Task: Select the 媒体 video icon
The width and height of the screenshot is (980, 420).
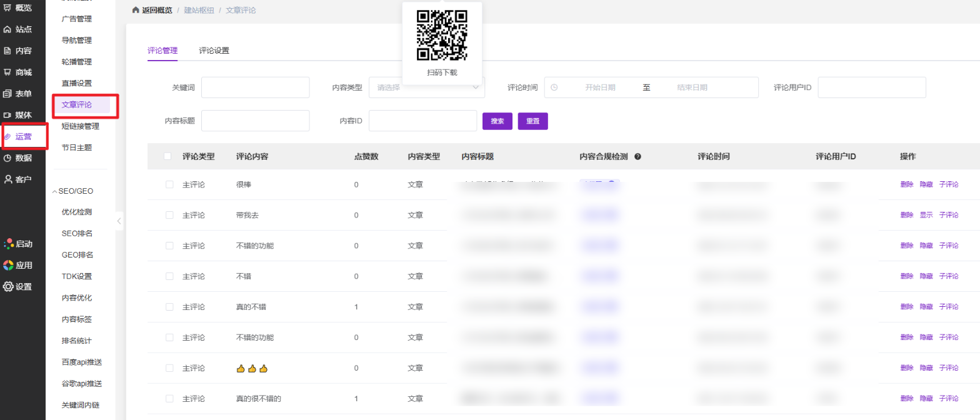Action: tap(7, 115)
